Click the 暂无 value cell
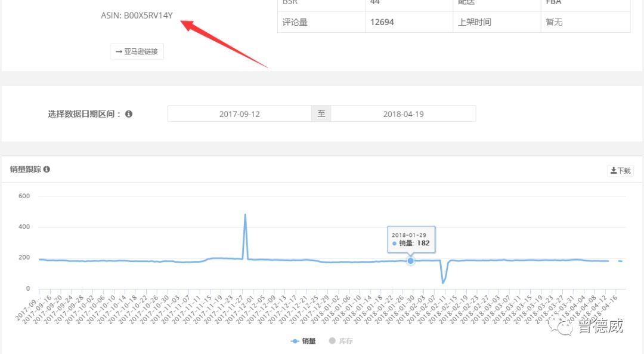Image resolution: width=644 pixels, height=354 pixels. pyautogui.click(x=554, y=23)
